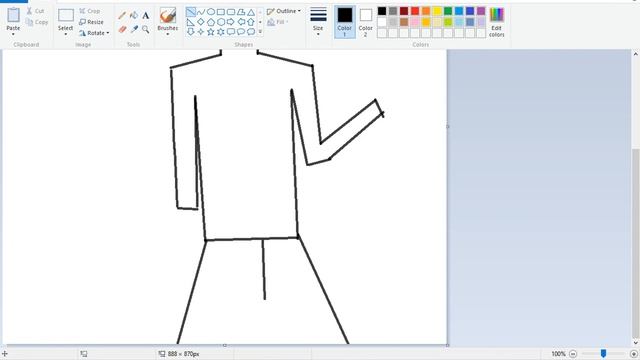Select the Color picker eyedropper tool

point(134,29)
